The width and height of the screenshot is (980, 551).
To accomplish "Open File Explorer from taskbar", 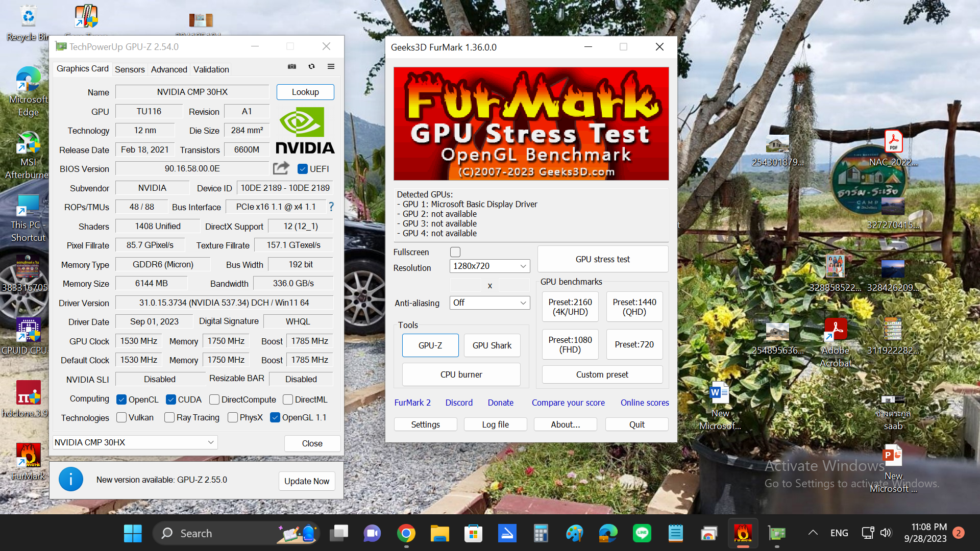I will point(439,533).
